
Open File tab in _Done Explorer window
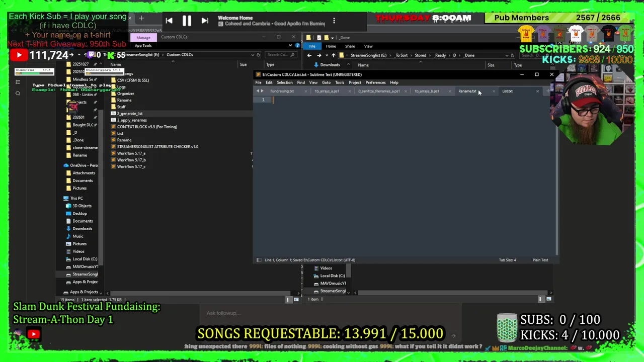pos(312,46)
